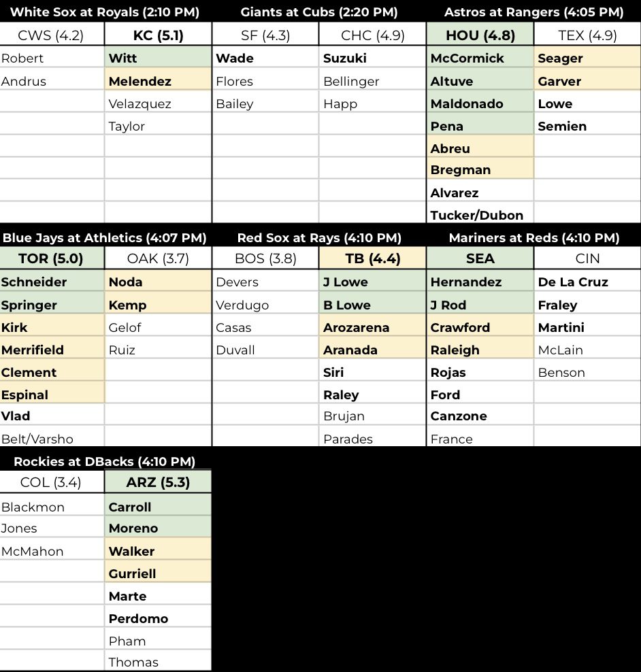
Task: Click the Blackmon cell under COL
Action: coord(52,507)
